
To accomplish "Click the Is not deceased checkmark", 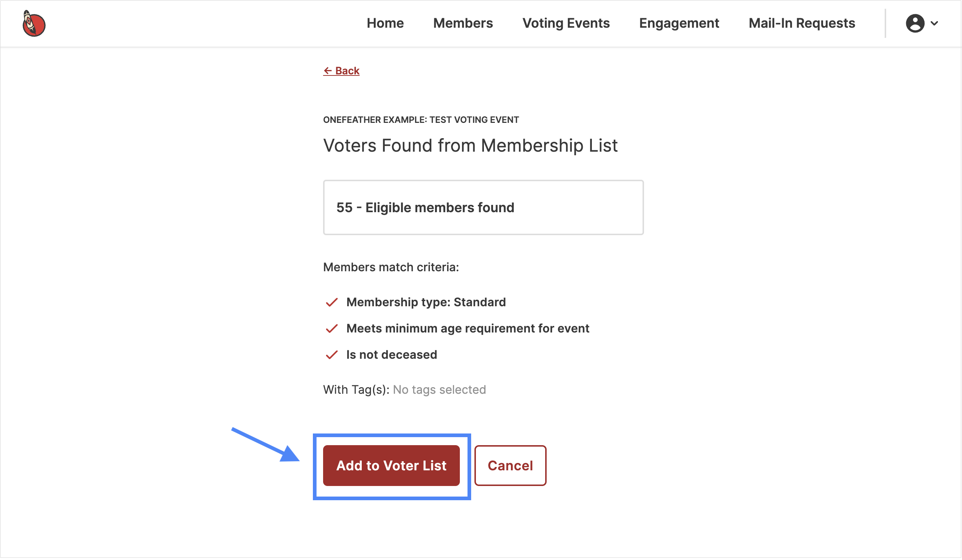I will [332, 355].
